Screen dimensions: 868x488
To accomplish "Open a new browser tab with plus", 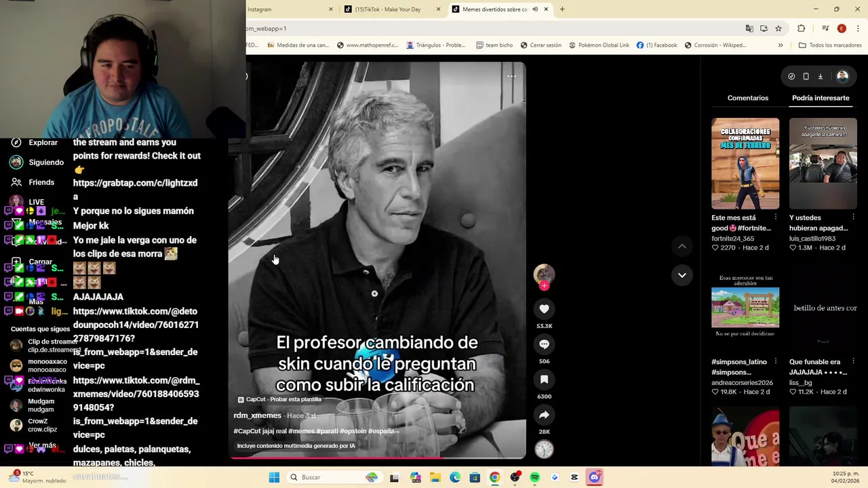I will 562,9.
